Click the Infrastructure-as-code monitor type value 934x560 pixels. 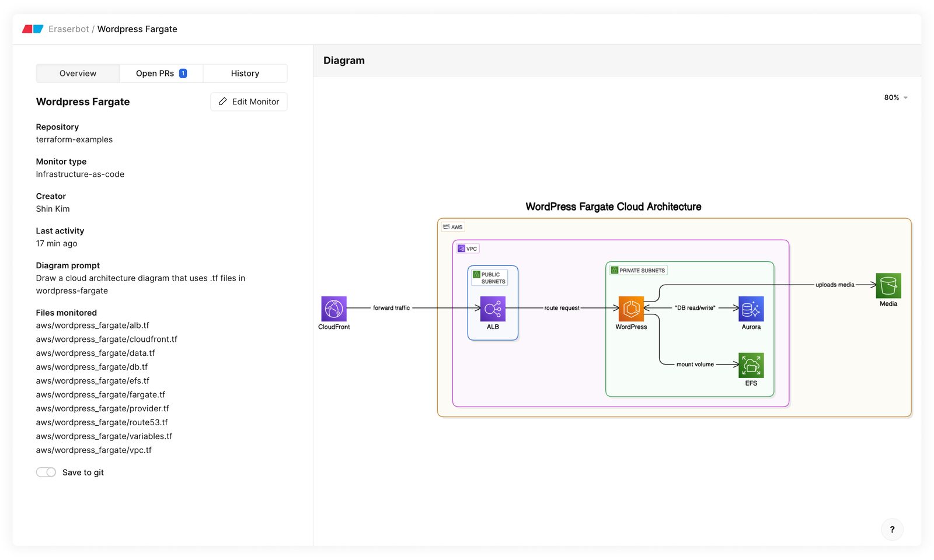80,174
